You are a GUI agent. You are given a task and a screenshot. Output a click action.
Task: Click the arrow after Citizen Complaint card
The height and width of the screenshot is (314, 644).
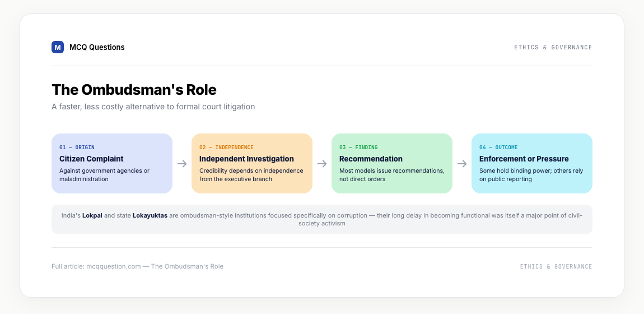tap(182, 164)
